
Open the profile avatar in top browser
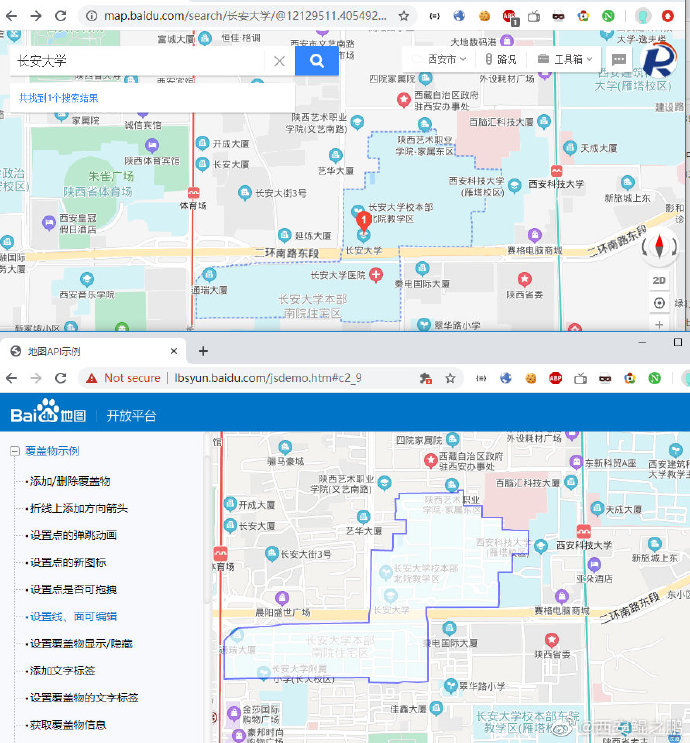[643, 16]
